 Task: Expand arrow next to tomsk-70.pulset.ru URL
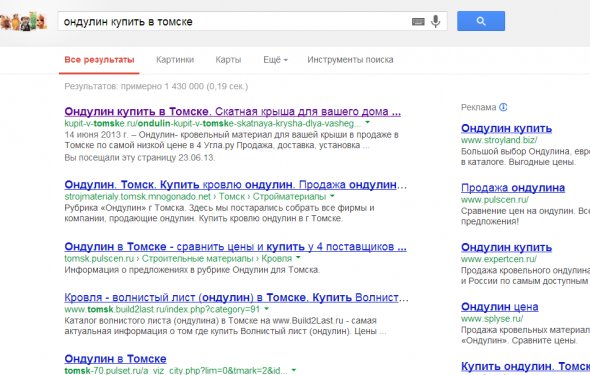tap(294, 370)
